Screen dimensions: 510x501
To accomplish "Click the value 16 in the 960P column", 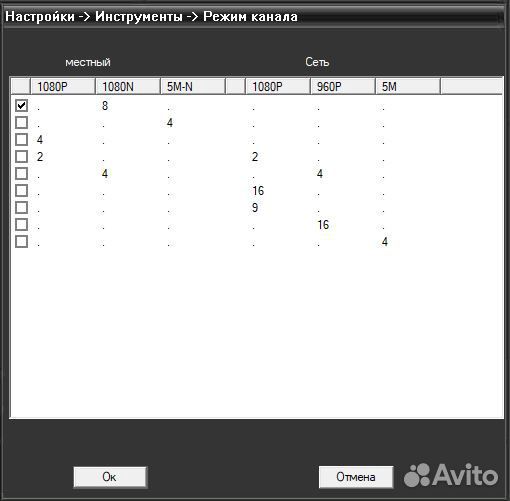I will click(323, 225).
